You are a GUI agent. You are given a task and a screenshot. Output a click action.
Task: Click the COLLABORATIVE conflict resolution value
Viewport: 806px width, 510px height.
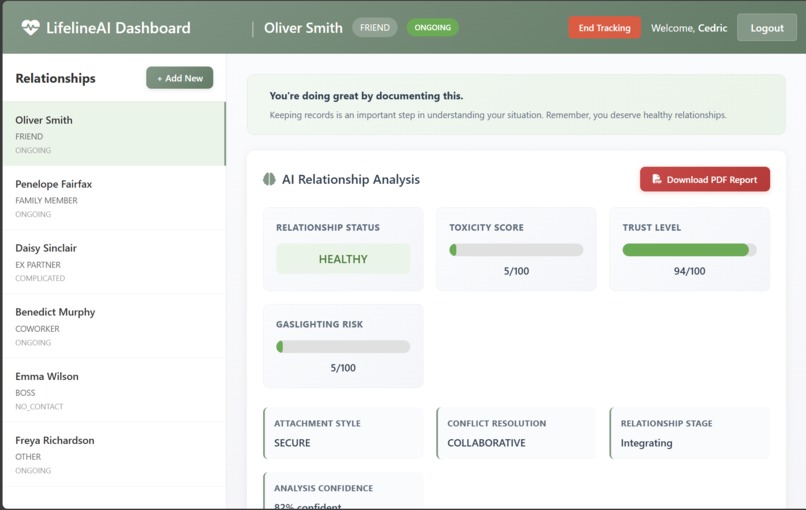[486, 443]
